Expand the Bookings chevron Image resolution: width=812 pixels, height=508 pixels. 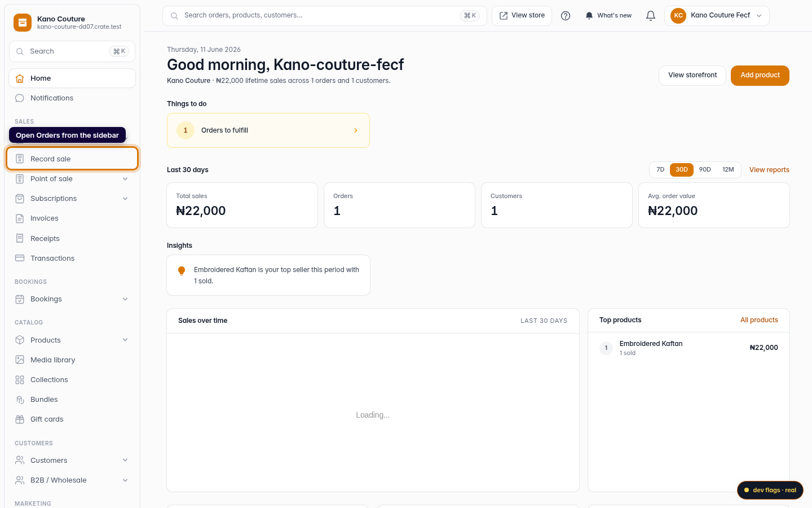click(125, 299)
